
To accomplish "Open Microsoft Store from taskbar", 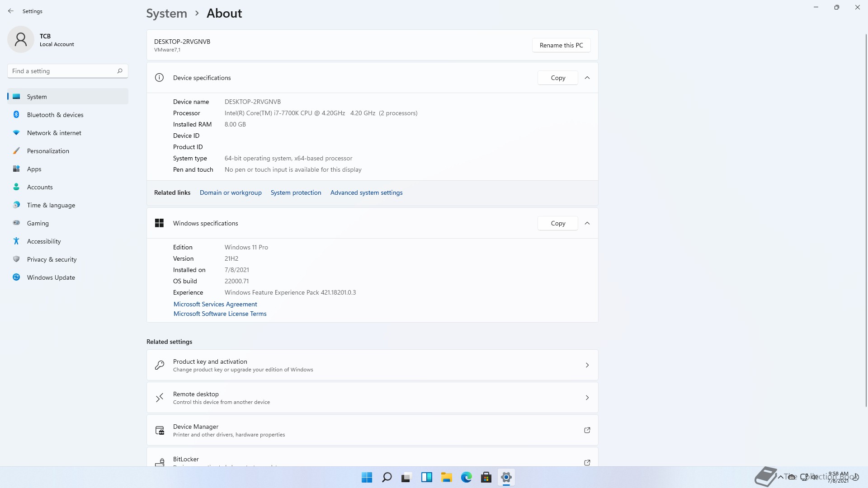I will click(x=486, y=477).
